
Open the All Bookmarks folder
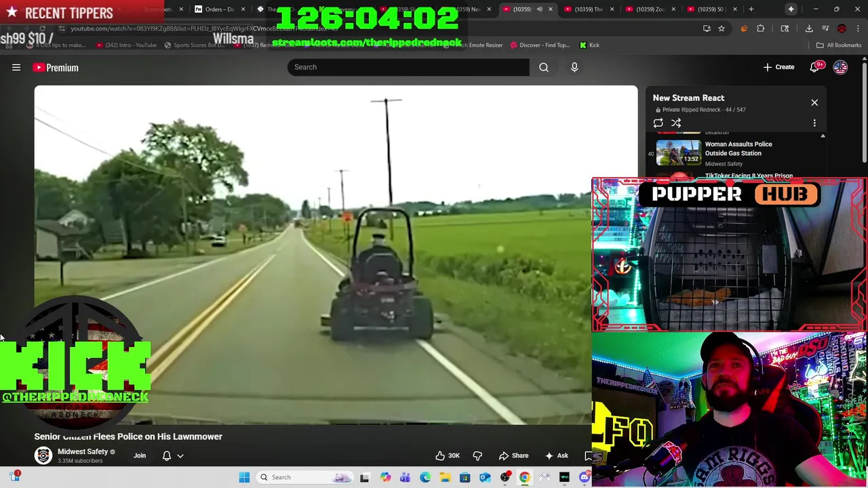(839, 45)
